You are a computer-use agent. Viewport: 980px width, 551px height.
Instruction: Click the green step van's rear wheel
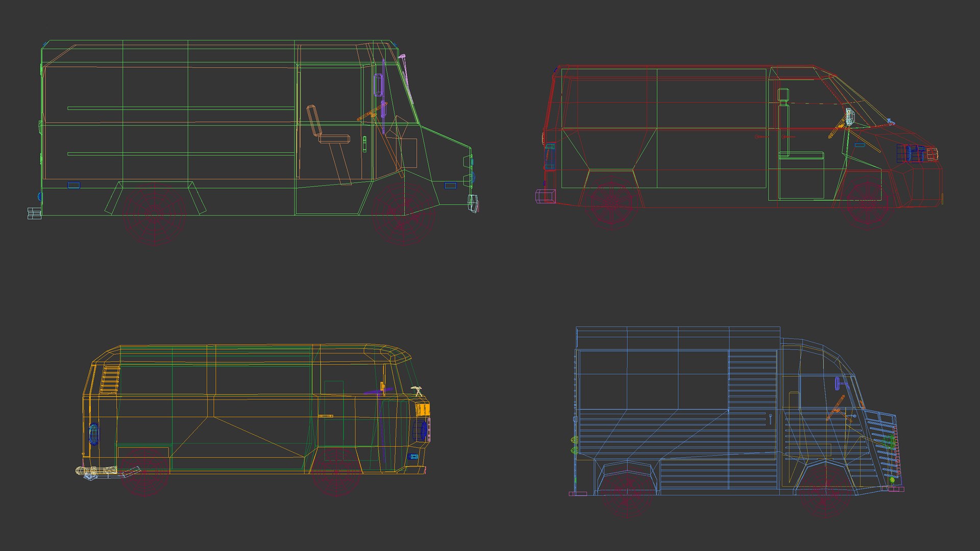[154, 214]
